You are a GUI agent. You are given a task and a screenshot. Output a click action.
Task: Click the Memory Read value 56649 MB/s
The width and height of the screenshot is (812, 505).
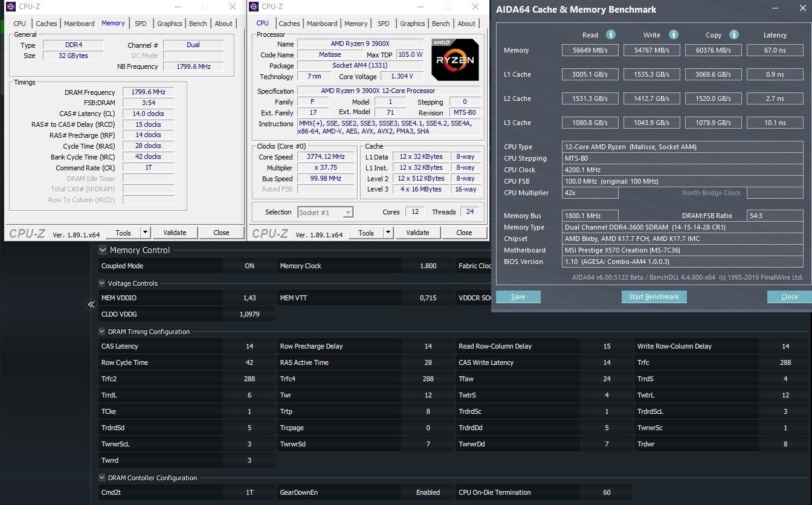click(x=590, y=50)
